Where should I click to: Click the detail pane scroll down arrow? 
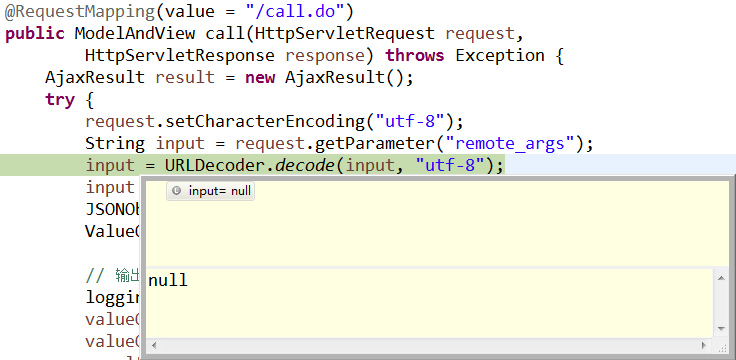click(721, 329)
